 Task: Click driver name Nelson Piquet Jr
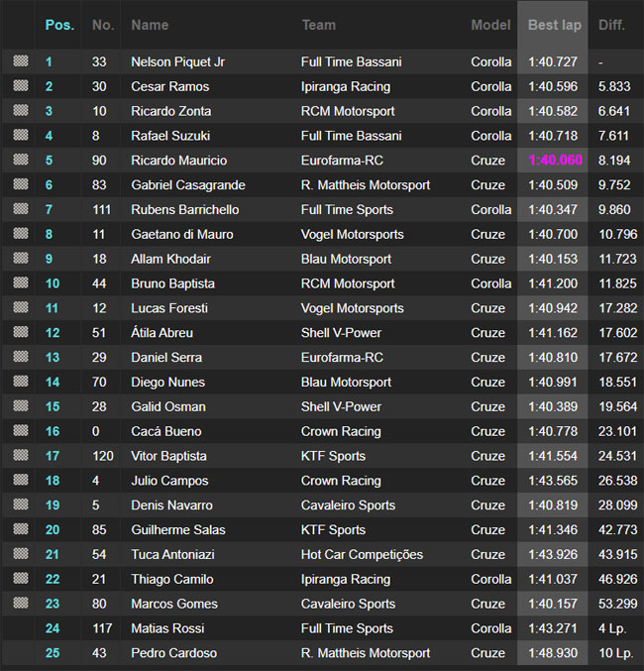[178, 62]
